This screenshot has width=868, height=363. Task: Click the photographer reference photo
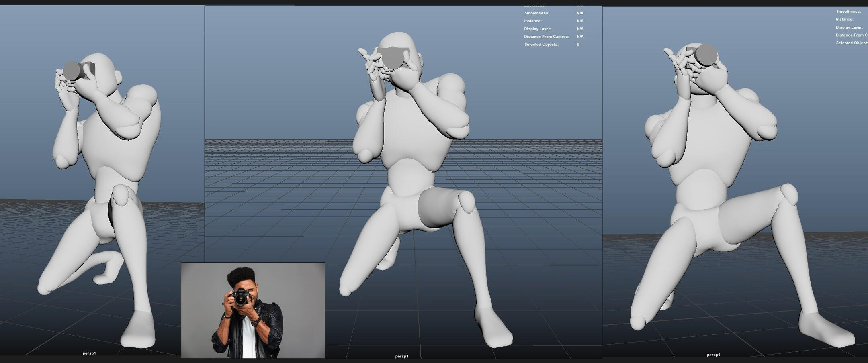point(253,310)
